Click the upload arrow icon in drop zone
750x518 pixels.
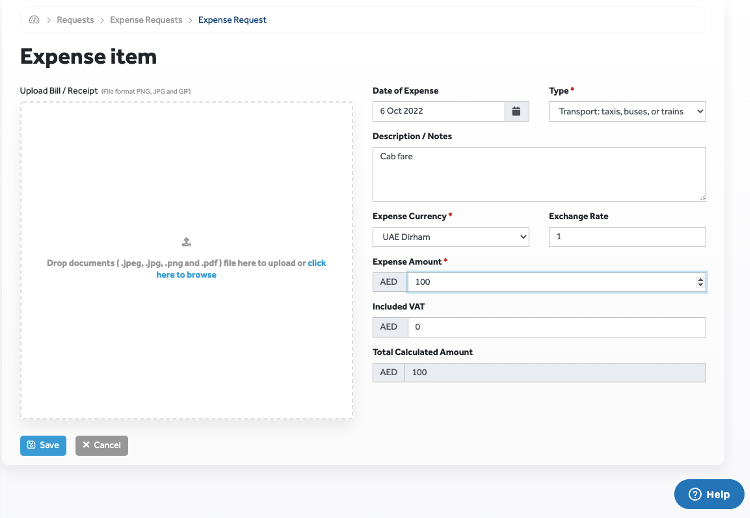[x=186, y=242]
